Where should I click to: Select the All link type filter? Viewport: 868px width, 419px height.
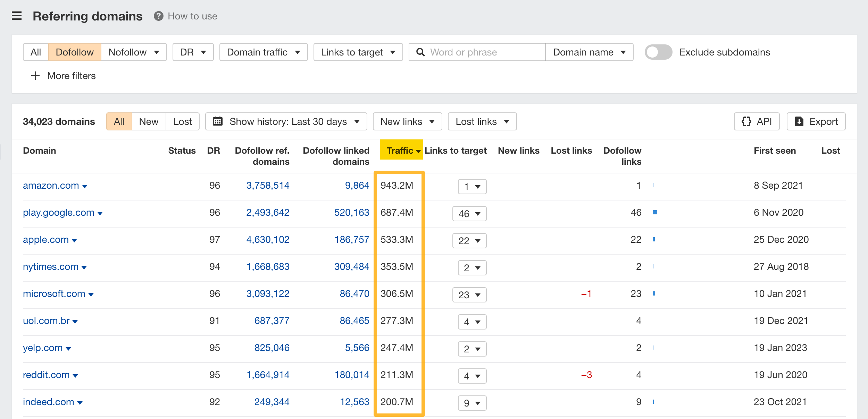coord(36,52)
